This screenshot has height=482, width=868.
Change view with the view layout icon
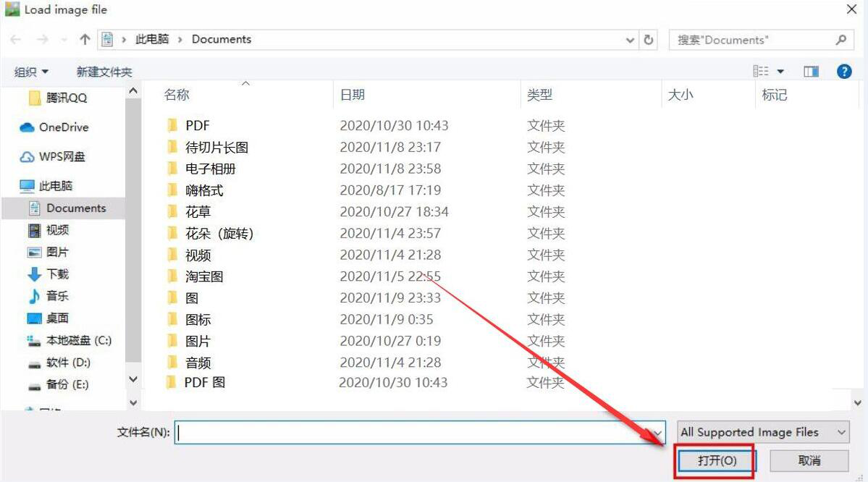coord(761,72)
